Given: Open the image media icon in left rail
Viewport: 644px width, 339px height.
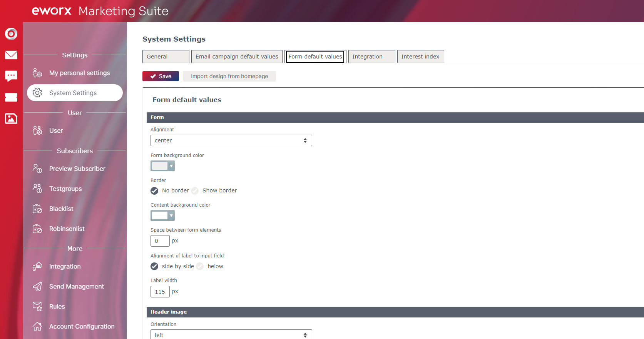Looking at the screenshot, I should click(x=11, y=119).
